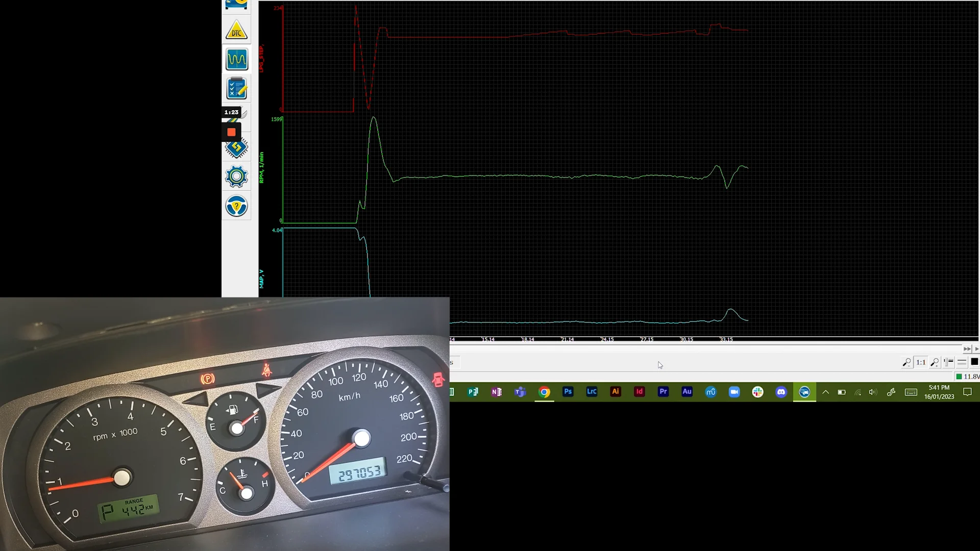Toggle the ruler measurement tool on chart
This screenshot has width=980, height=551.
click(948, 362)
